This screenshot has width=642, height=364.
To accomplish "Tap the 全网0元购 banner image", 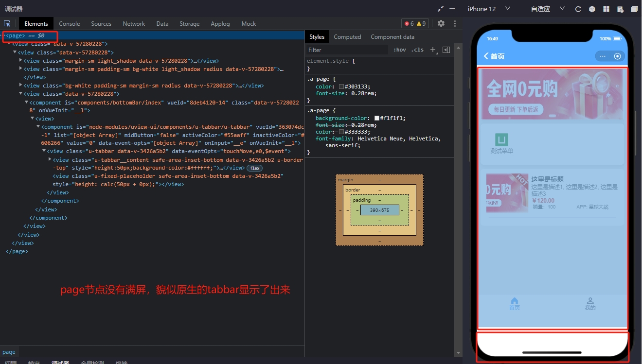I will (x=552, y=94).
